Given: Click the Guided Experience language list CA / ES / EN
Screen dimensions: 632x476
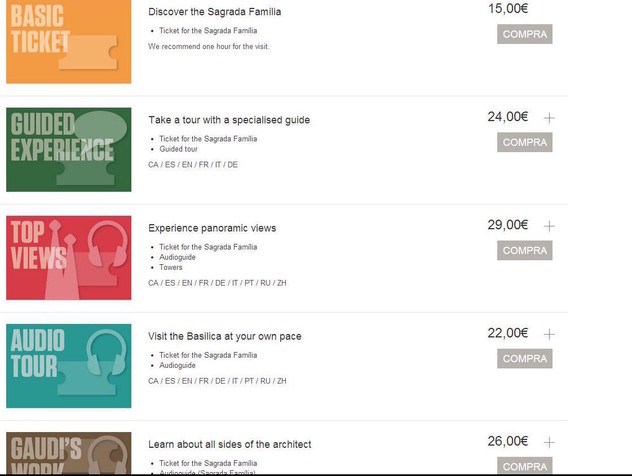Looking at the screenshot, I should (x=193, y=165).
